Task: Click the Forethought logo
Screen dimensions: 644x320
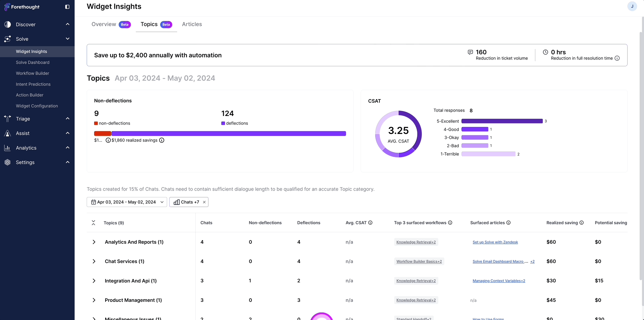Action: click(22, 7)
